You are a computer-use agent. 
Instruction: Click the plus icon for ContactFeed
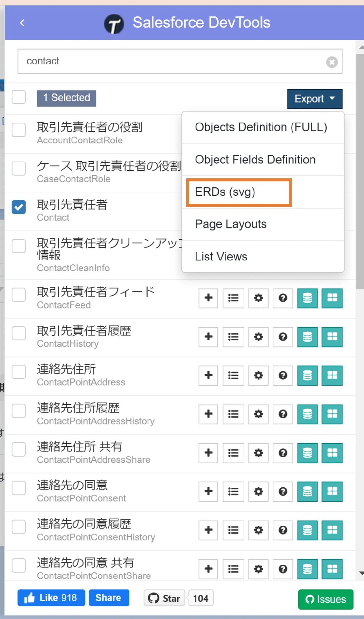click(x=208, y=298)
